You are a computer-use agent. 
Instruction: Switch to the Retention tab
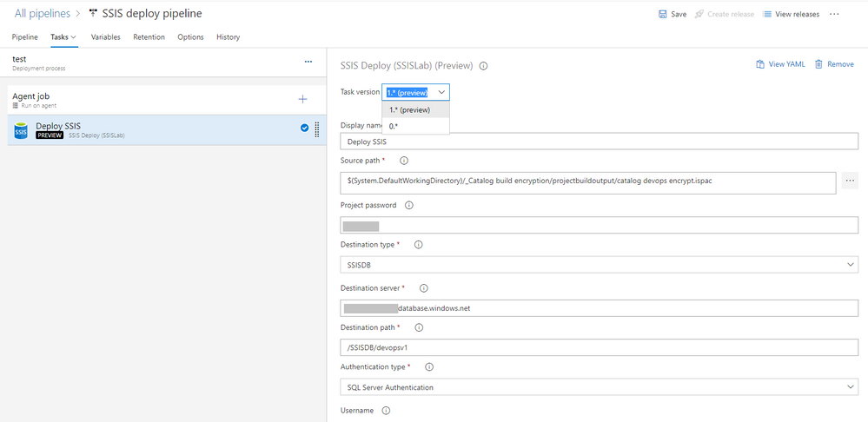(149, 37)
